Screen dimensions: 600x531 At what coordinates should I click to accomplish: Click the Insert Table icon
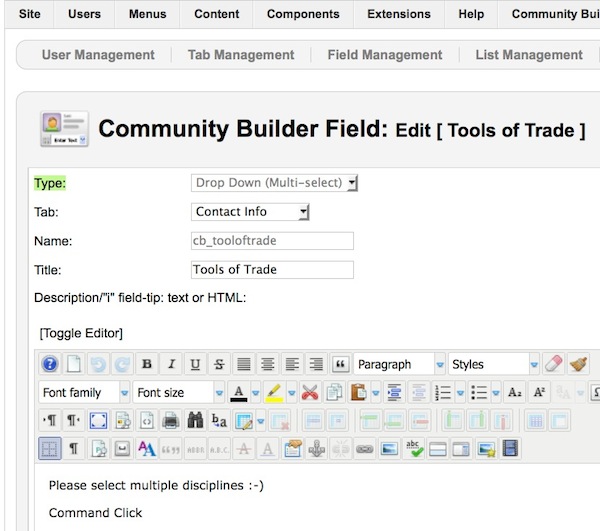(x=244, y=420)
